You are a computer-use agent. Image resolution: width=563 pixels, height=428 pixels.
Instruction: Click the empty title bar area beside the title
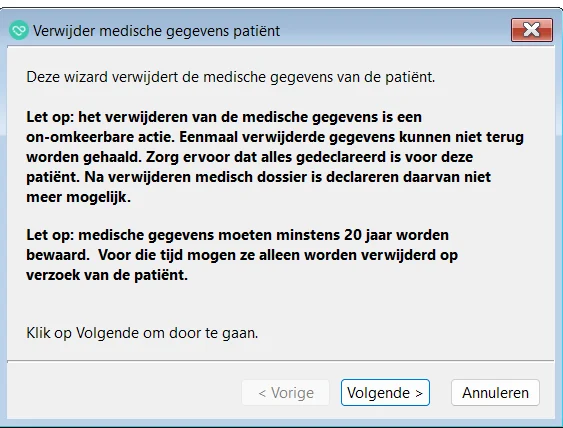(395, 31)
